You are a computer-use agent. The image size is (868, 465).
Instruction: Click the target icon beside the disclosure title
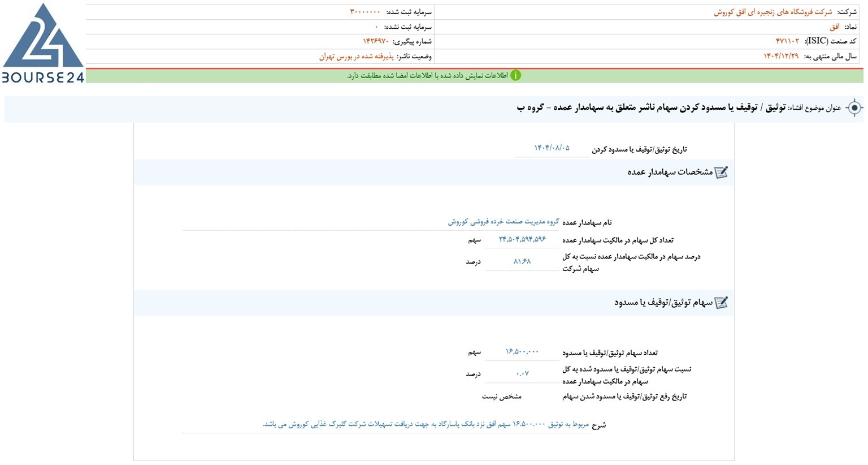(x=854, y=107)
